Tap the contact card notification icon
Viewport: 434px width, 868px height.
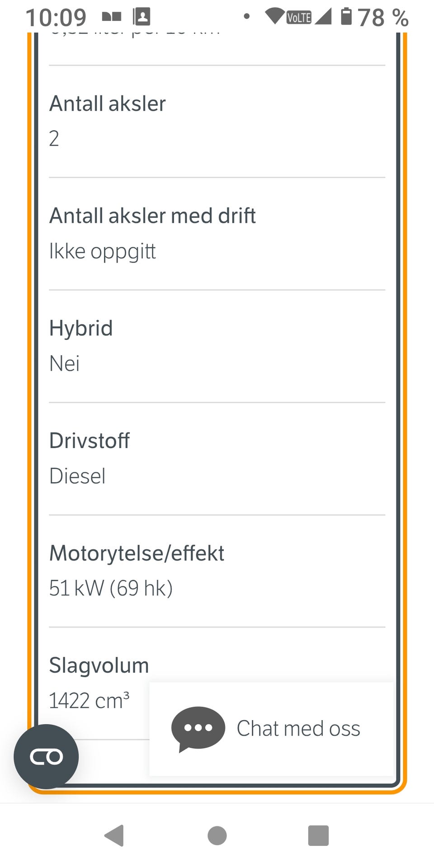[x=142, y=17]
